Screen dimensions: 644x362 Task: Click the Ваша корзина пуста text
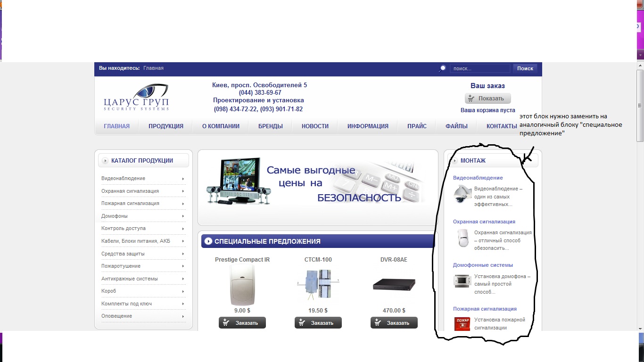(488, 110)
